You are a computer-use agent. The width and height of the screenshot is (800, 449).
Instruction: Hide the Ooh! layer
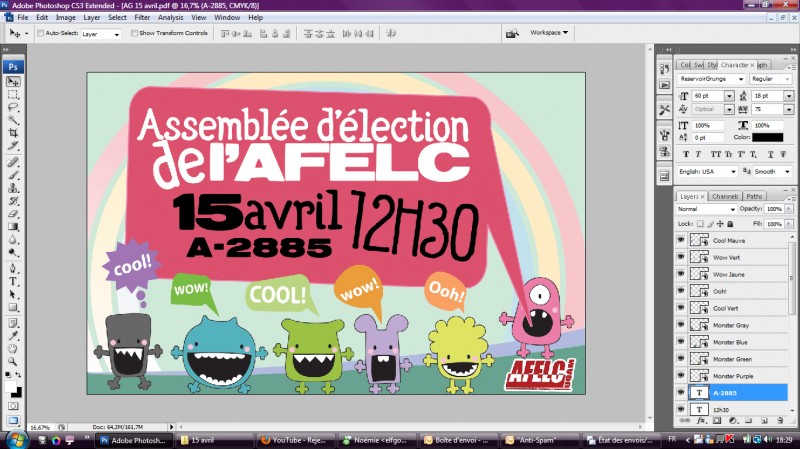[681, 291]
